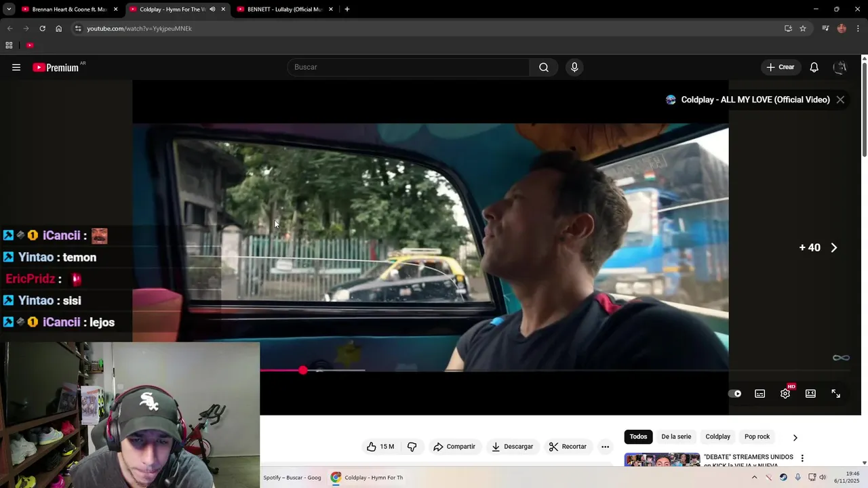Open the tab search dropdown arrow
Image resolution: width=868 pixels, height=488 pixels.
pos(9,9)
